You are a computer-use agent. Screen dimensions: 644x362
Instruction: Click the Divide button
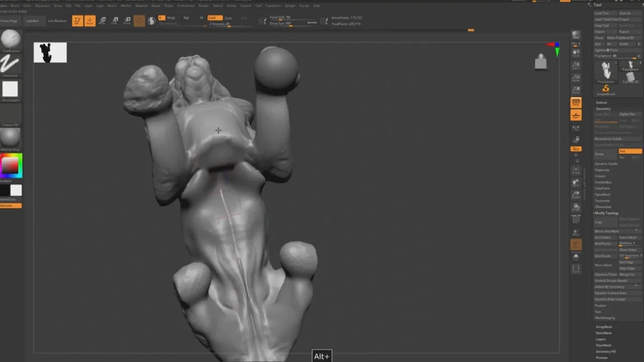(x=605, y=154)
